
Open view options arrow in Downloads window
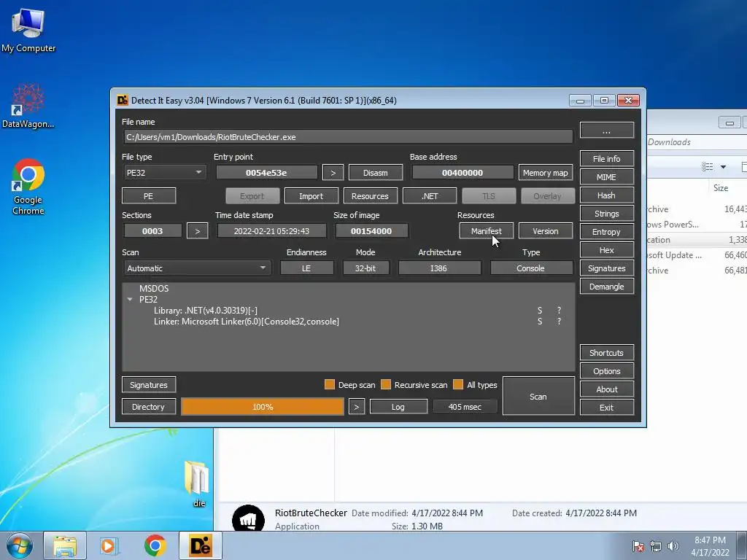(x=723, y=167)
